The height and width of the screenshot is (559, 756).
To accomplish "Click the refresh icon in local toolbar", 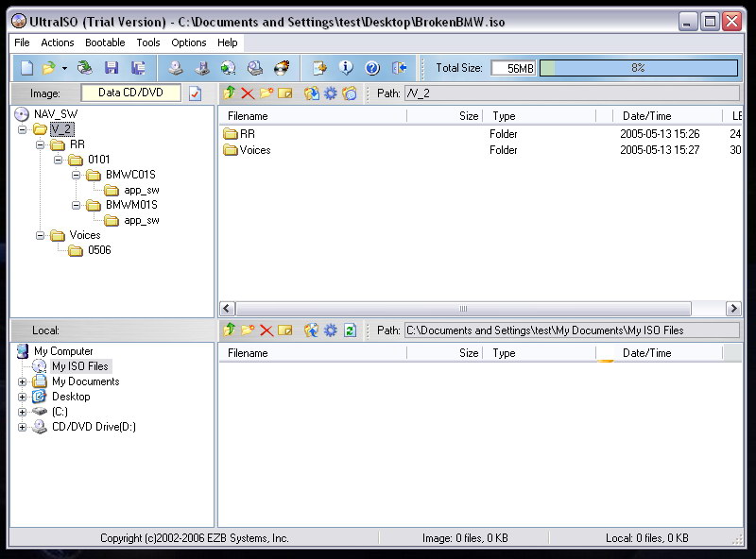I will point(350,330).
